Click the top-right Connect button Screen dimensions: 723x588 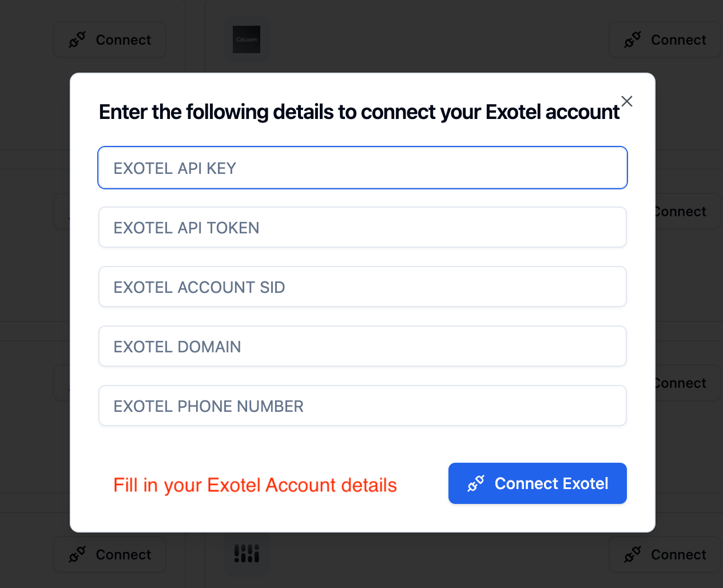(x=665, y=39)
